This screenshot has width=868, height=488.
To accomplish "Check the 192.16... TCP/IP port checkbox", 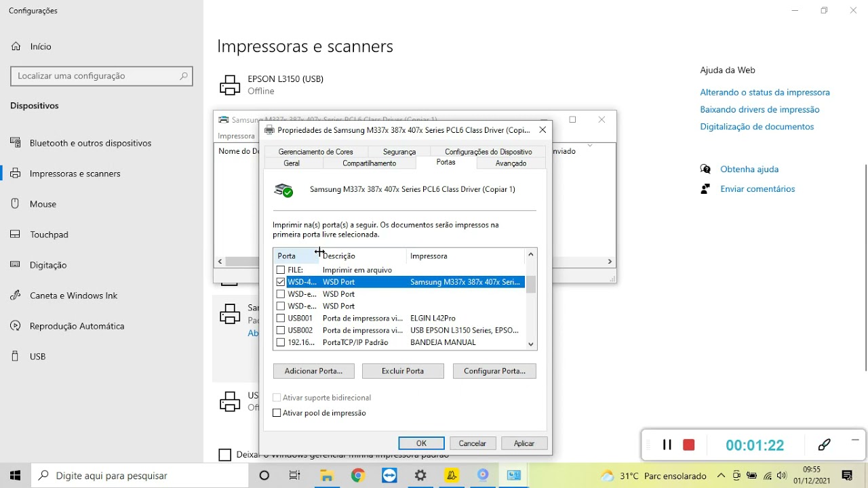I will pyautogui.click(x=281, y=342).
